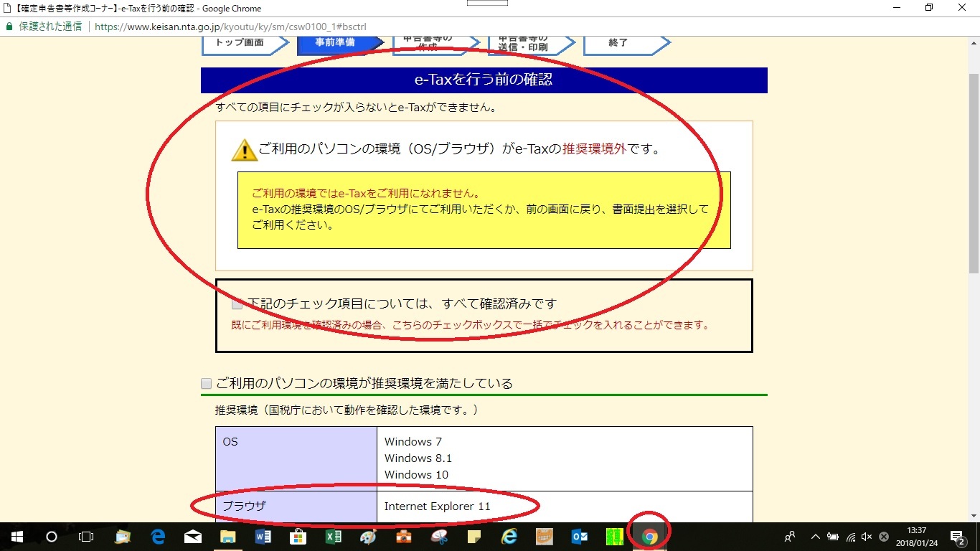Image resolution: width=980 pixels, height=551 pixels.
Task: Click the scrollbar up arrow
Action: [974, 42]
